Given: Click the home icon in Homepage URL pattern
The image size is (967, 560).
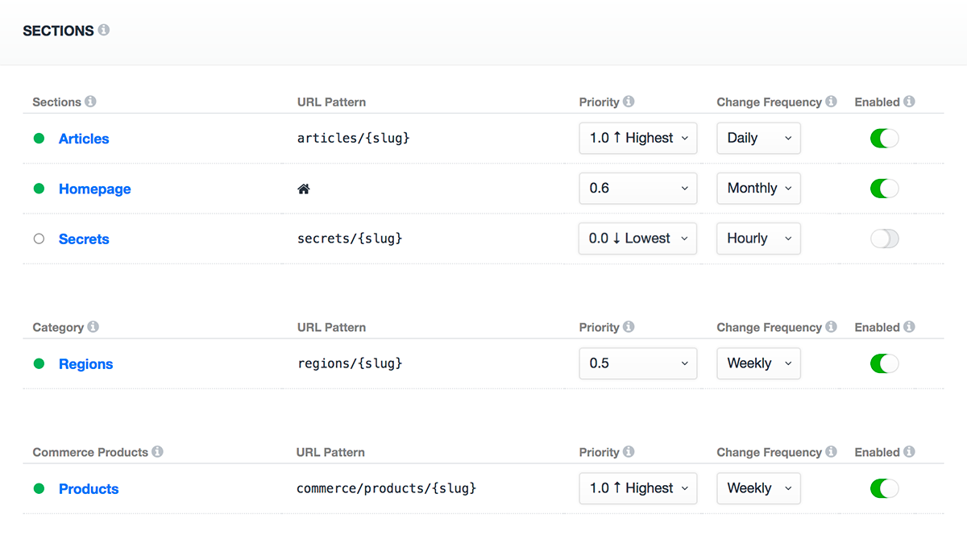Looking at the screenshot, I should (303, 188).
